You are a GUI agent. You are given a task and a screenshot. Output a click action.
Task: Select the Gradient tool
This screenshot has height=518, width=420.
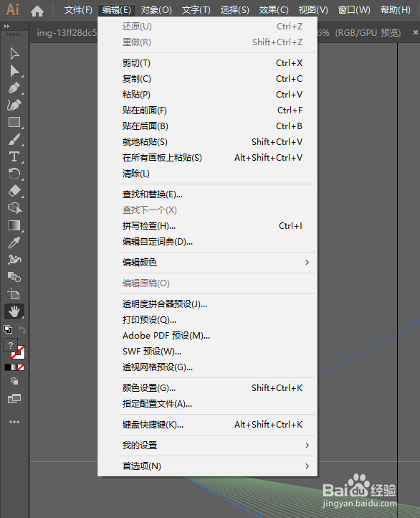pos(14,225)
